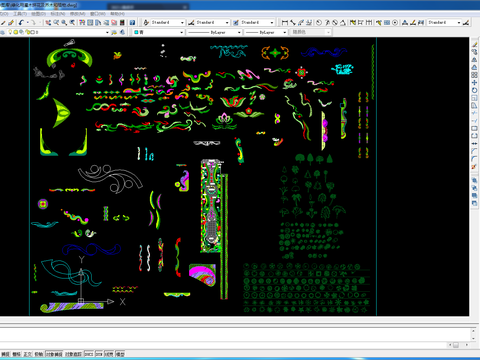Toggle Object Snap (对象捕捉) status button
Image resolution: width=480 pixels, height=360 pixels.
[54, 354]
